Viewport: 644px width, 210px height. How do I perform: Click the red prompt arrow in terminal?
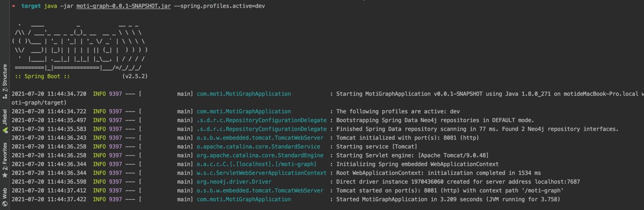coord(13,5)
